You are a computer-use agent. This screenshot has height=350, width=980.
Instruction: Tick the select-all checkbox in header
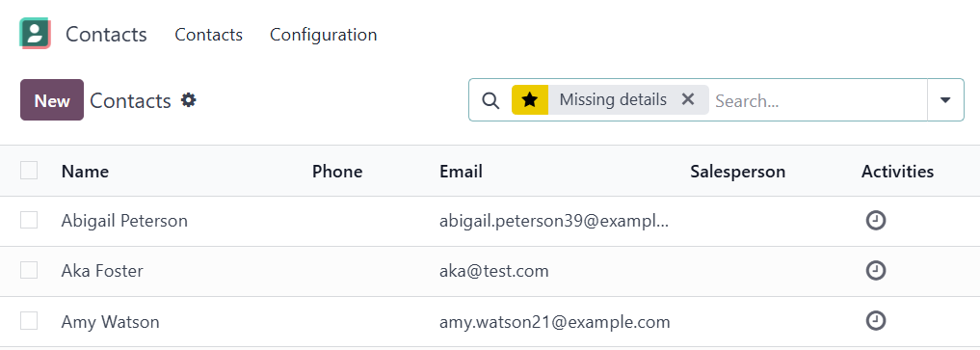[x=29, y=170]
